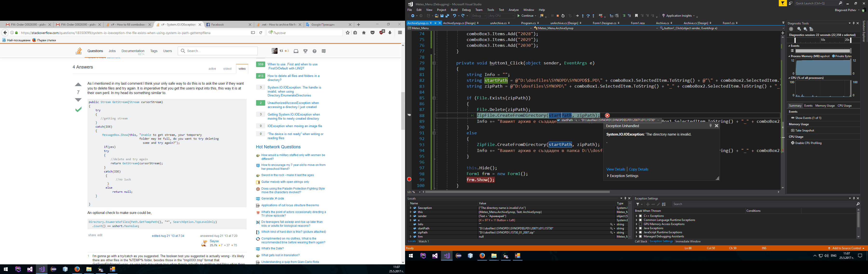Select the Step Over debug icon

588,15
